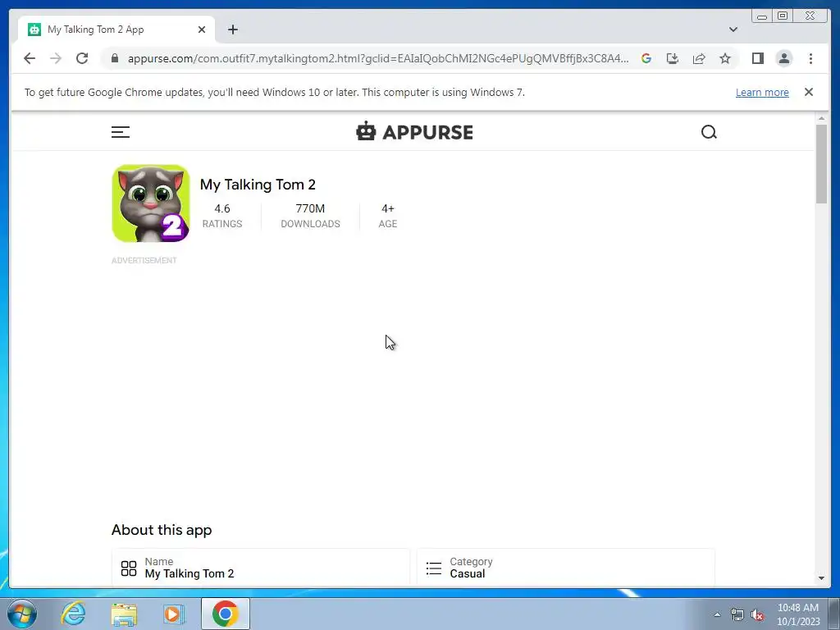Select the My Talking Tom 2 App tab
The height and width of the screenshot is (630, 840).
116,30
